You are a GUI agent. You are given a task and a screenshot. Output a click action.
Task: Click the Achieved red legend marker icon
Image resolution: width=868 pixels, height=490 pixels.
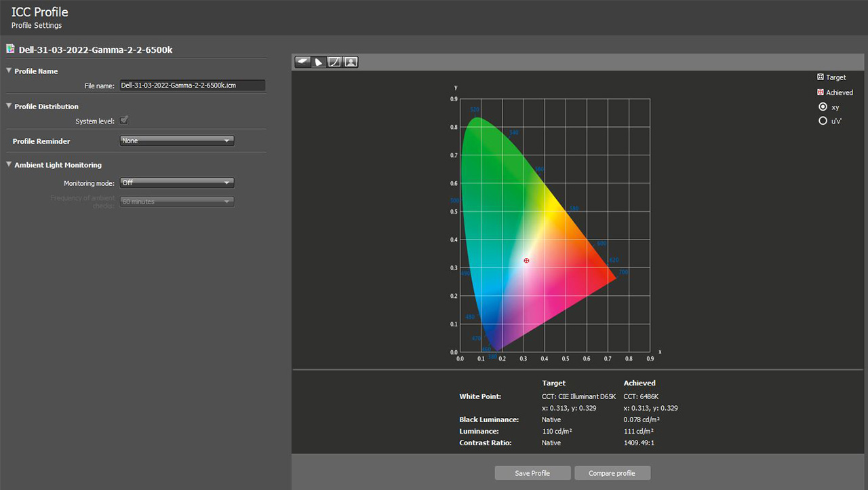click(821, 92)
